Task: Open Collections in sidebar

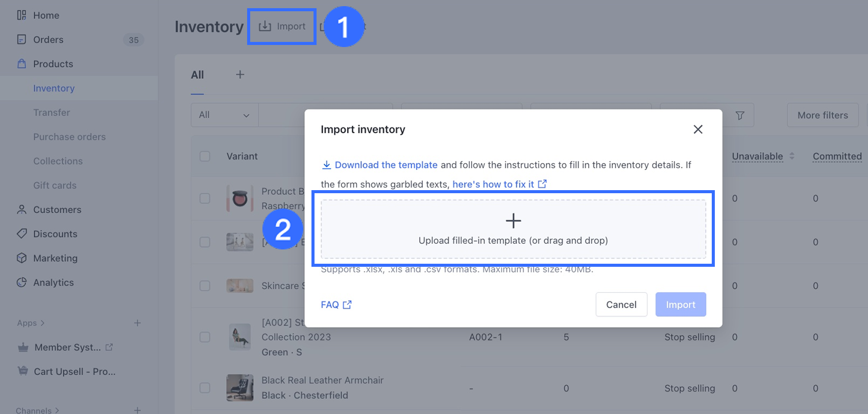Action: (x=58, y=161)
